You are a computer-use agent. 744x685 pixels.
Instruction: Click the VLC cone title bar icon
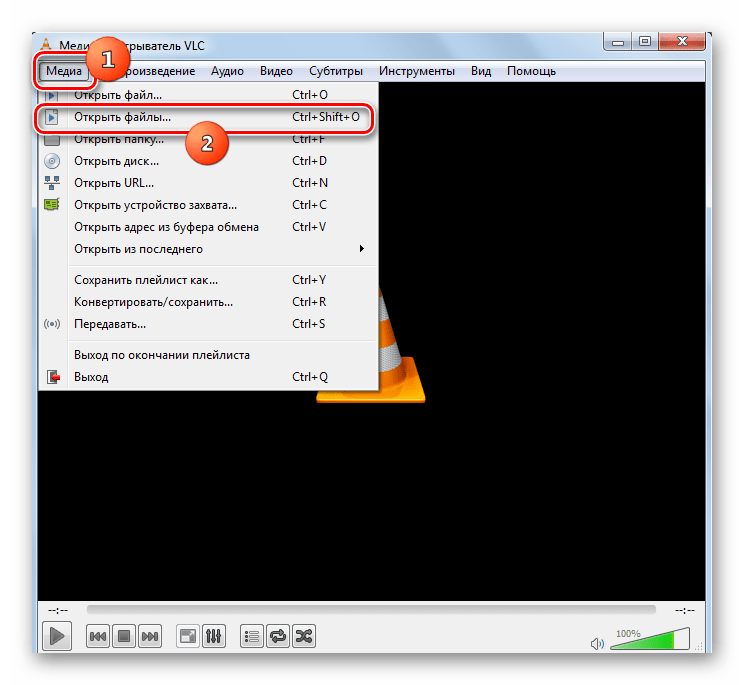click(x=46, y=44)
